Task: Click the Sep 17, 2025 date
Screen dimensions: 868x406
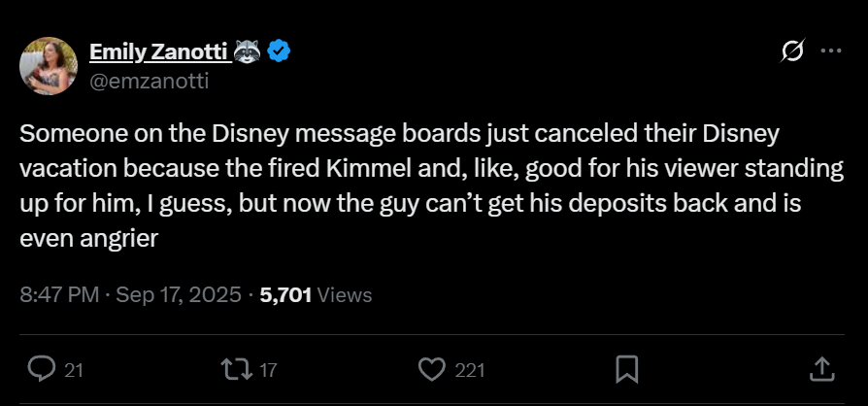Action: coord(179,294)
